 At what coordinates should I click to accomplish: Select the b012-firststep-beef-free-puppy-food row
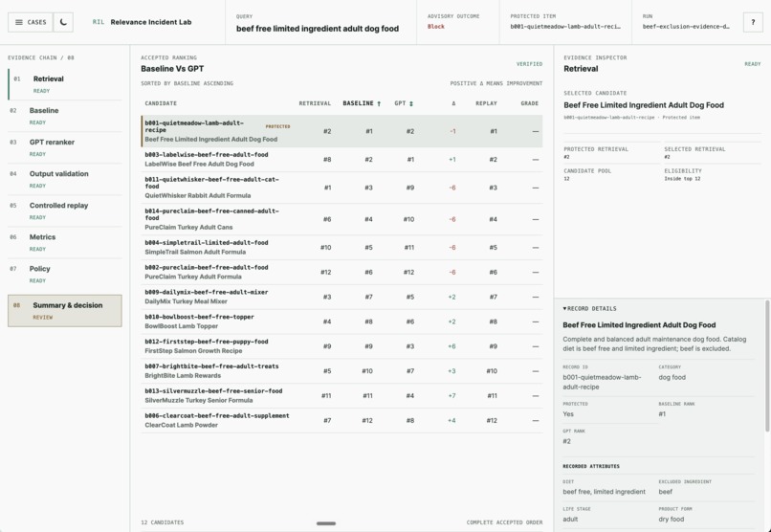(x=341, y=346)
